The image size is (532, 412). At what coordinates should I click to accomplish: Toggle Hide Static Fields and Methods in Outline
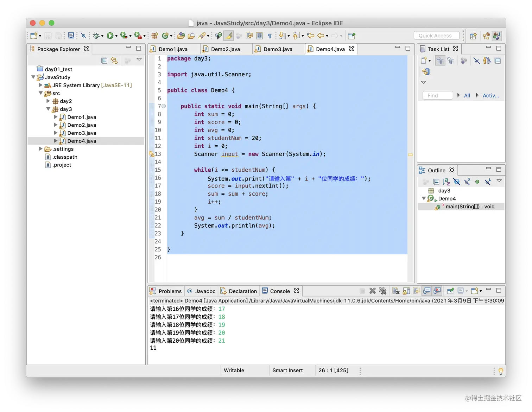click(467, 182)
